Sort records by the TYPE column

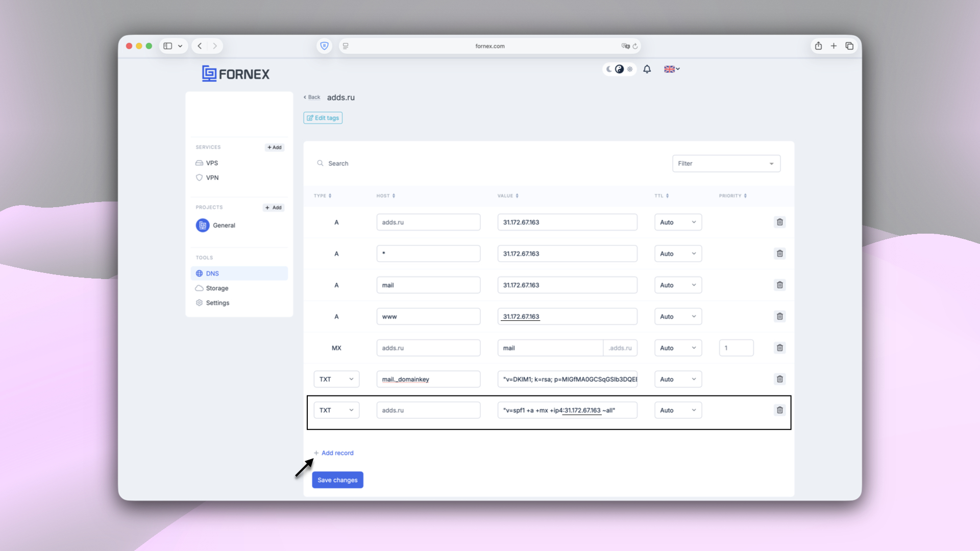tap(323, 195)
